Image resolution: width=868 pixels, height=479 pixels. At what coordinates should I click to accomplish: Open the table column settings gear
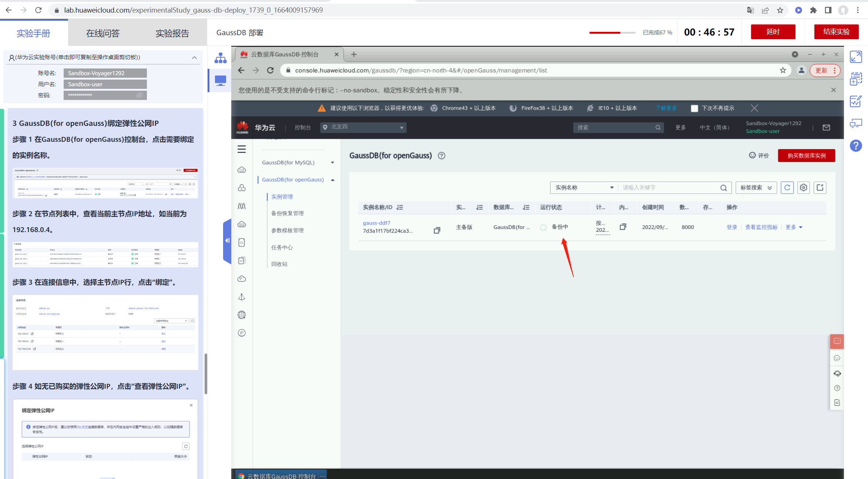pos(803,188)
